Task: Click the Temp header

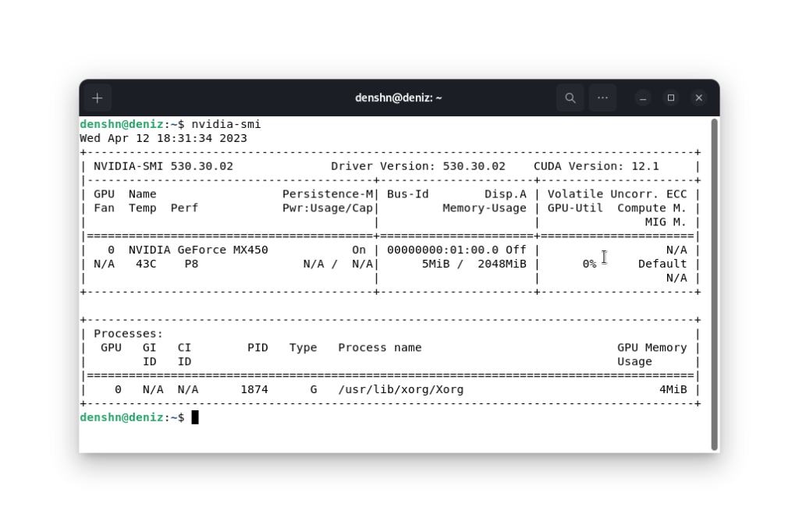Action: (x=143, y=208)
